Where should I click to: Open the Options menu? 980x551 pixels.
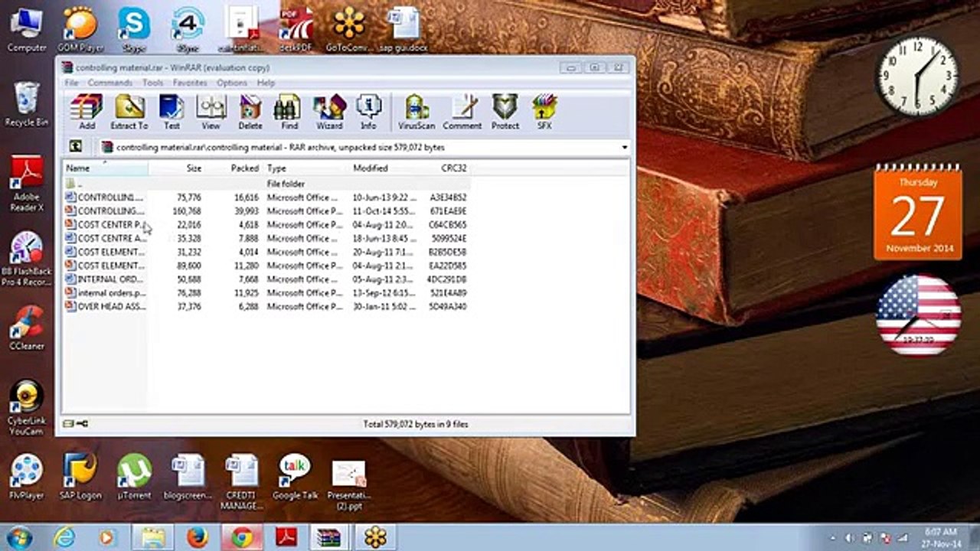pos(232,83)
